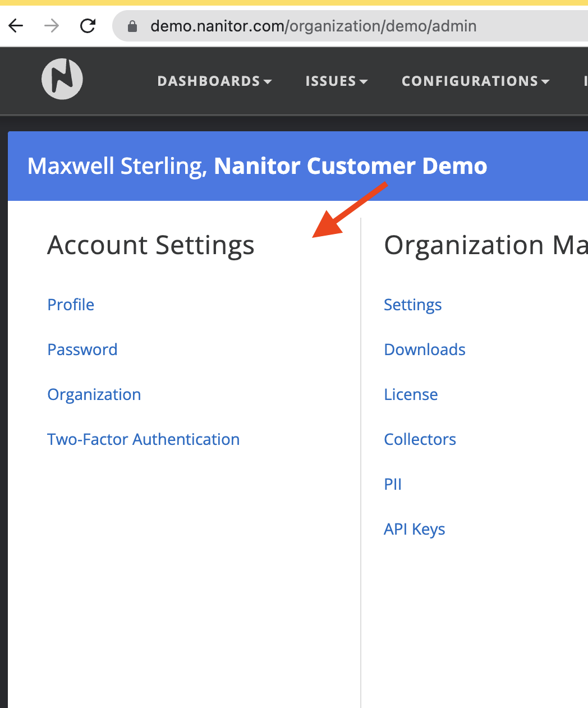Go to the Downloads page
Viewport: 588px width, 708px height.
(x=424, y=350)
